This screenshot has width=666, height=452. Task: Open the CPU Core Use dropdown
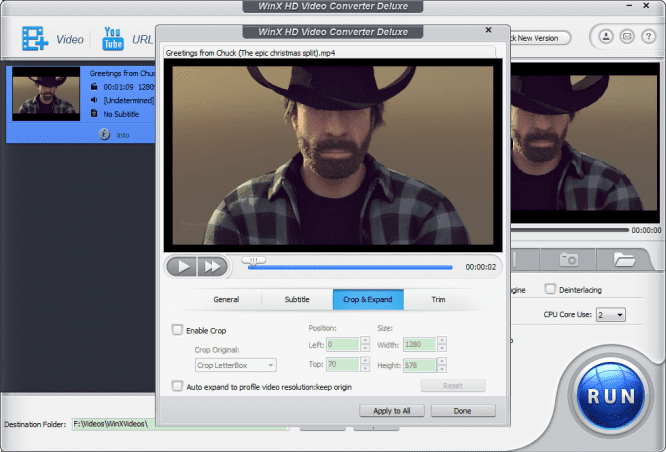tap(610, 315)
